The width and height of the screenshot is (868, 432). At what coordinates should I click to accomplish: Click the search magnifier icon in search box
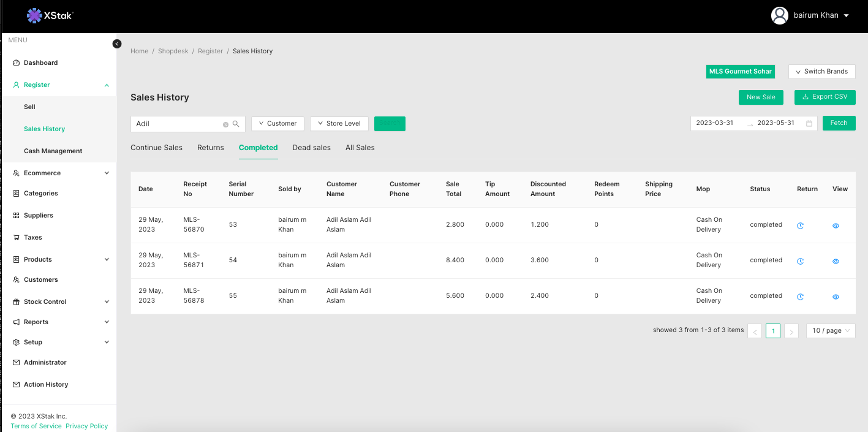[236, 124]
